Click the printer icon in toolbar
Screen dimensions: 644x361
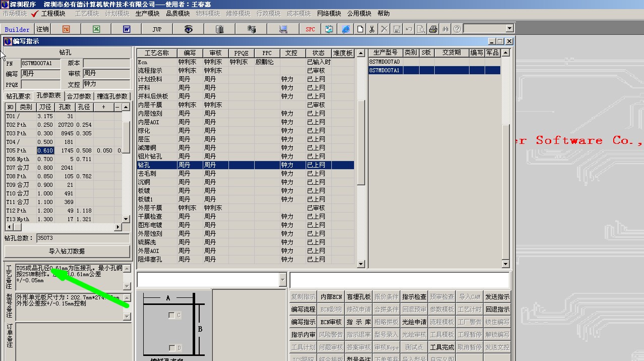pyautogui.click(x=433, y=29)
